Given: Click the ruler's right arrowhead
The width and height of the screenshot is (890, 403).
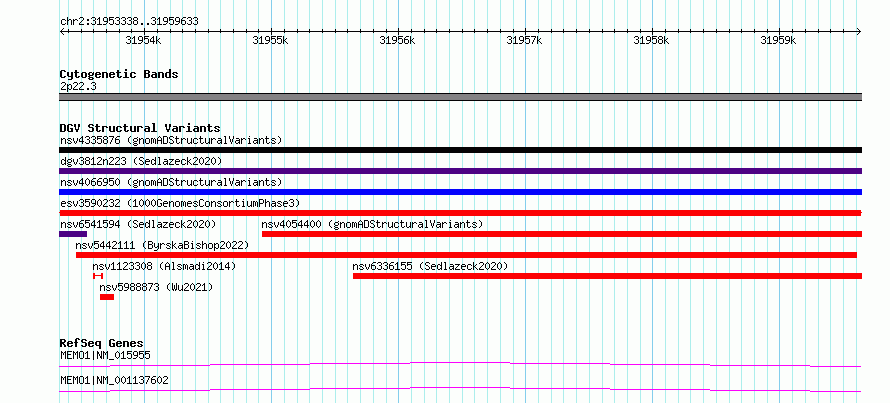Looking at the screenshot, I should (x=859, y=31).
